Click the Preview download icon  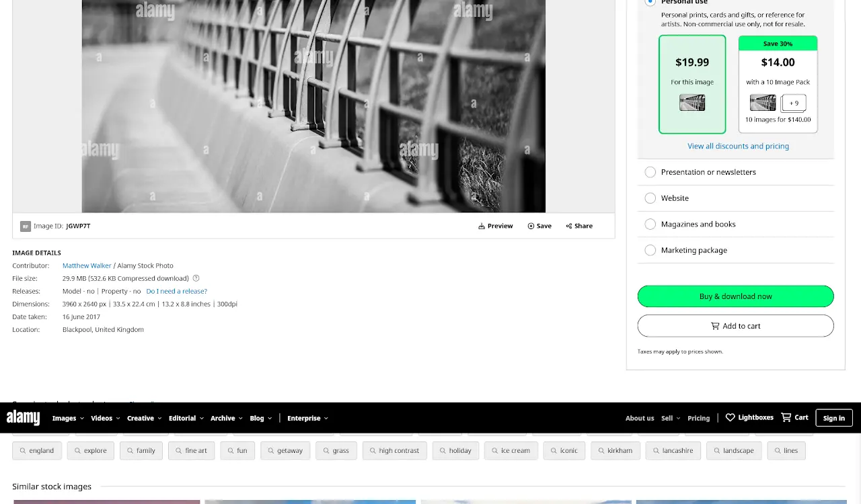click(482, 226)
